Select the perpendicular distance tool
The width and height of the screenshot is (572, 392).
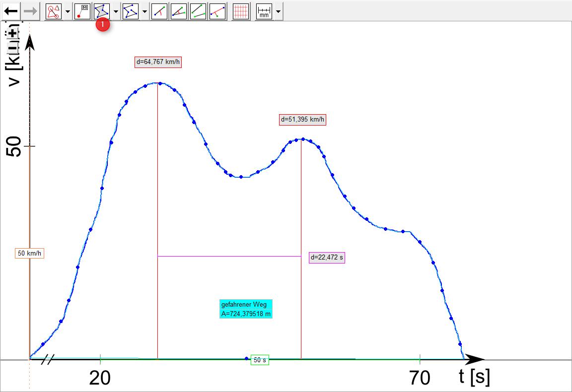(x=217, y=11)
